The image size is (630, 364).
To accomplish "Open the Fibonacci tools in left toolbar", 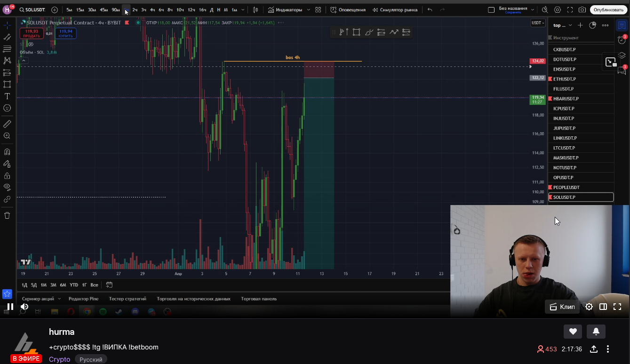I will [x=7, y=49].
